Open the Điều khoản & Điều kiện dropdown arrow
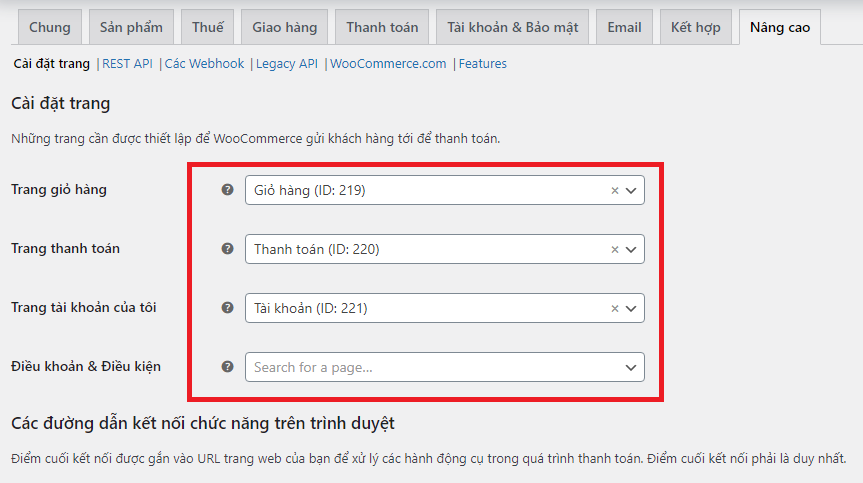Viewport: 863px width, 483px height. click(x=631, y=367)
